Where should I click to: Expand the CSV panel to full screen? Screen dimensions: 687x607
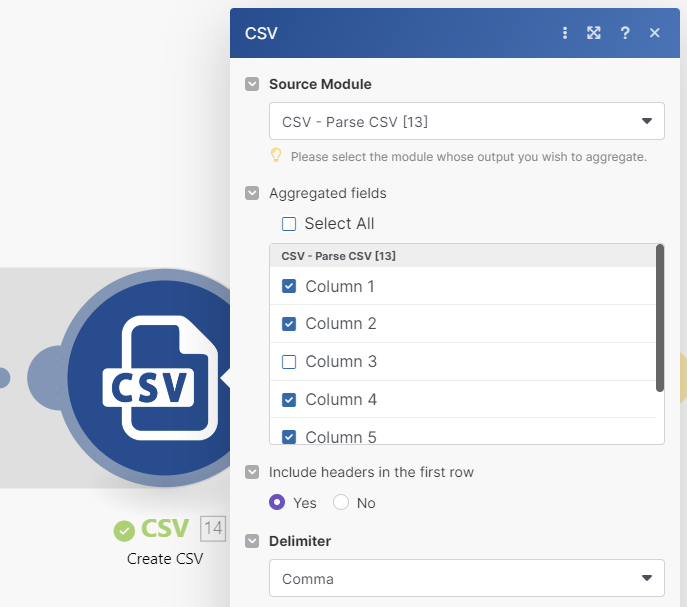[594, 33]
